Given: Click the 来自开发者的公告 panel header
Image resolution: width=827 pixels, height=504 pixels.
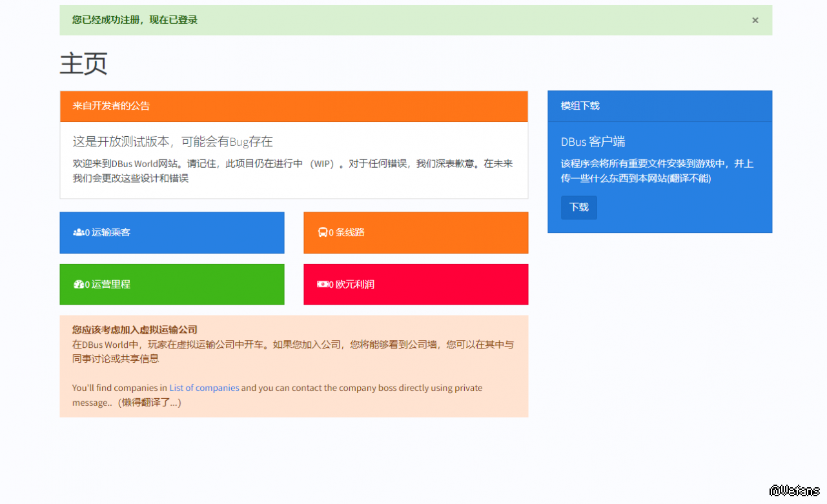Looking at the screenshot, I should (x=294, y=106).
